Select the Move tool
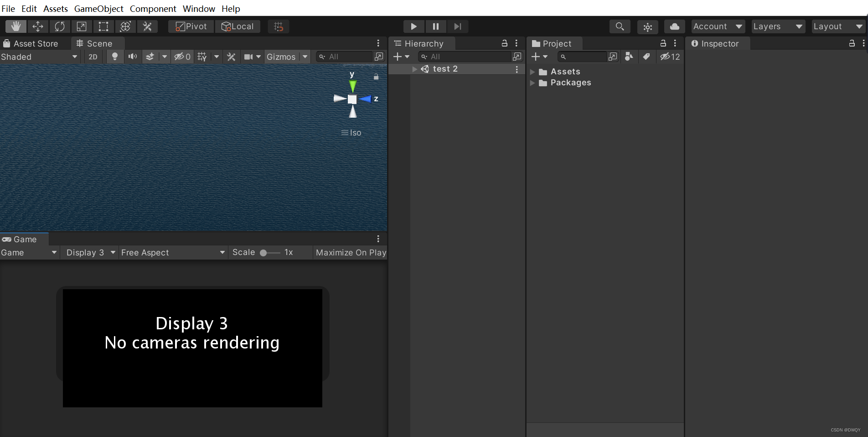 38,26
